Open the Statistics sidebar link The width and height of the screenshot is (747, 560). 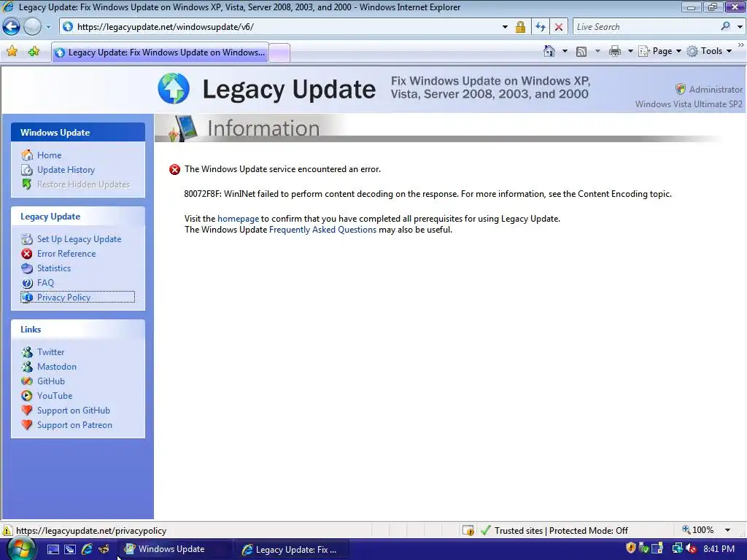point(54,268)
